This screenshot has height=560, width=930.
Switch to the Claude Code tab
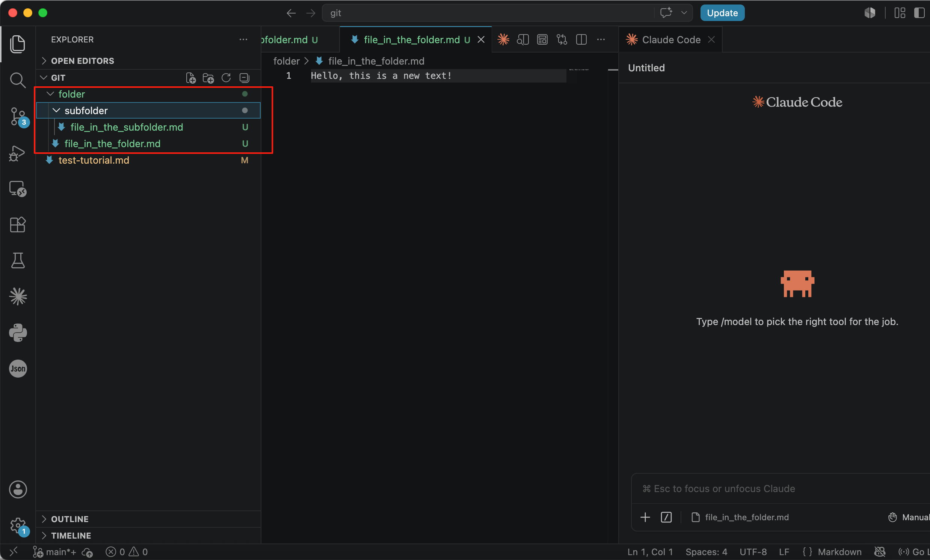coord(671,39)
